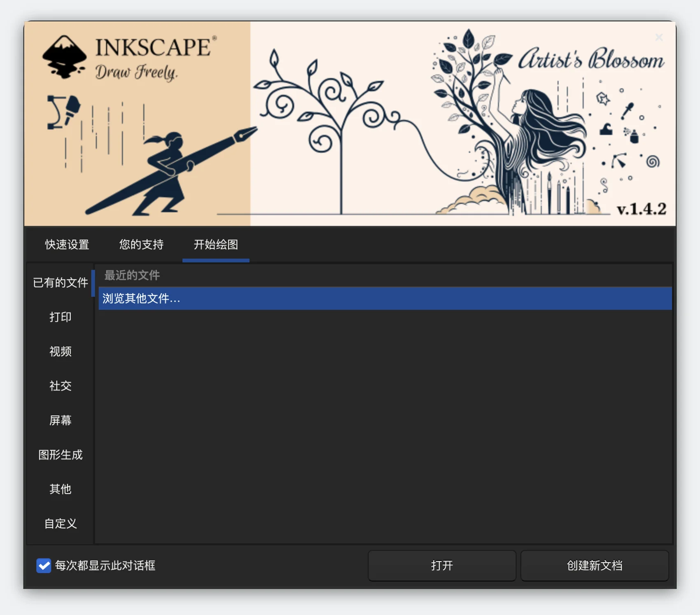Click the Inkscape mountain logo icon

point(64,57)
